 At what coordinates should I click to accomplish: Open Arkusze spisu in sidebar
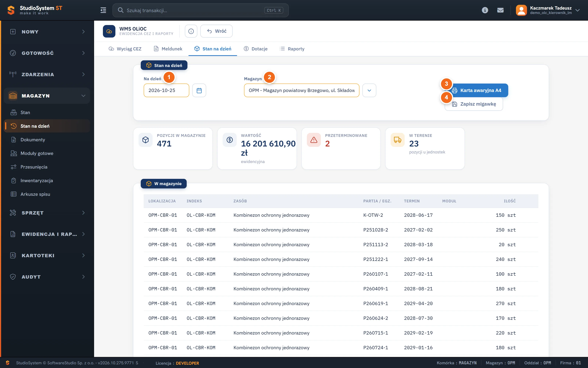[x=47, y=194]
